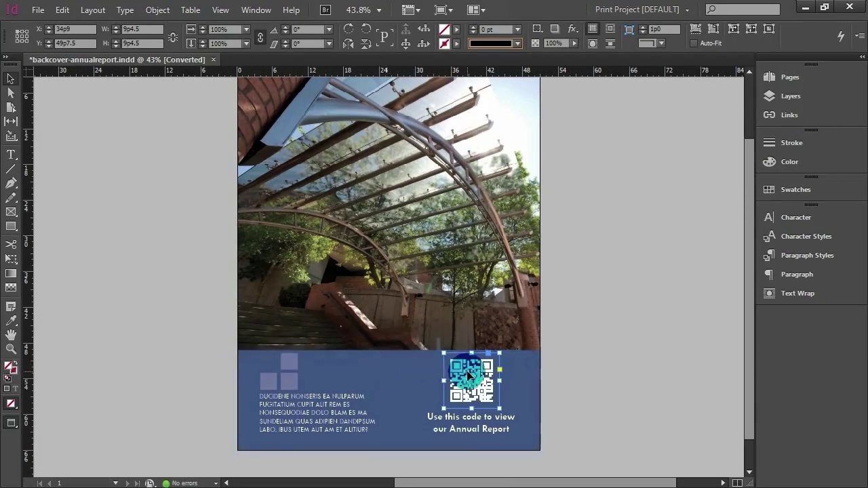This screenshot has width=868, height=488.
Task: Toggle constrain width and height proportions
Action: 173,37
